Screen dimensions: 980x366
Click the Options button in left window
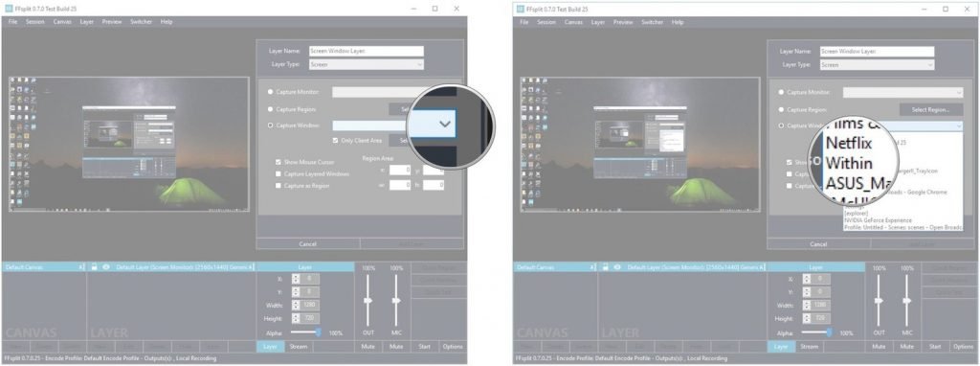pyautogui.click(x=453, y=347)
